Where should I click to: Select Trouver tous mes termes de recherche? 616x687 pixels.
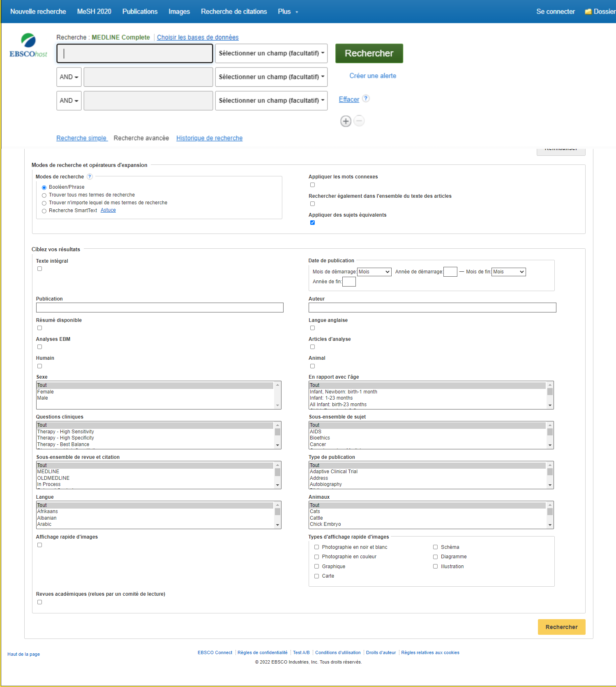[44, 195]
